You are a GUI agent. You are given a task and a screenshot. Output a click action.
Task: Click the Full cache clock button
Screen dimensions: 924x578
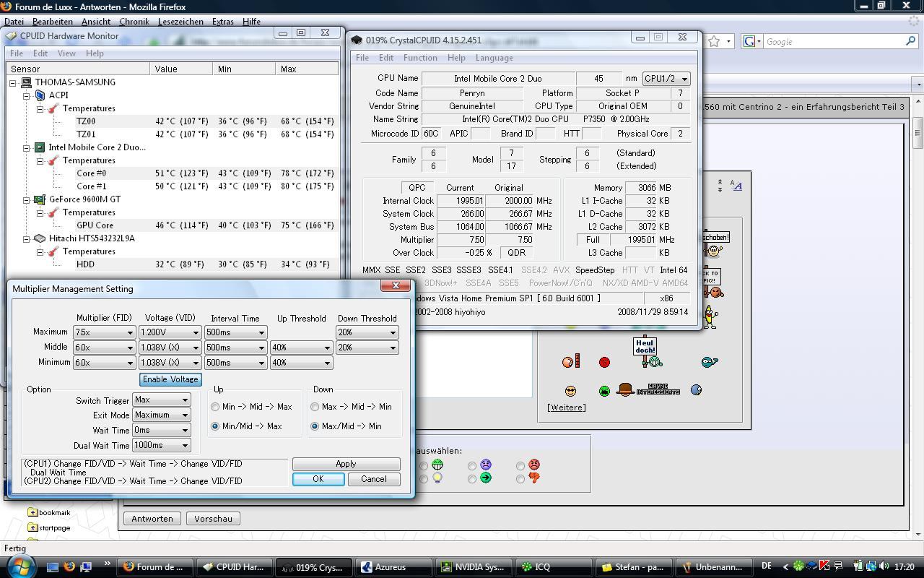click(593, 240)
